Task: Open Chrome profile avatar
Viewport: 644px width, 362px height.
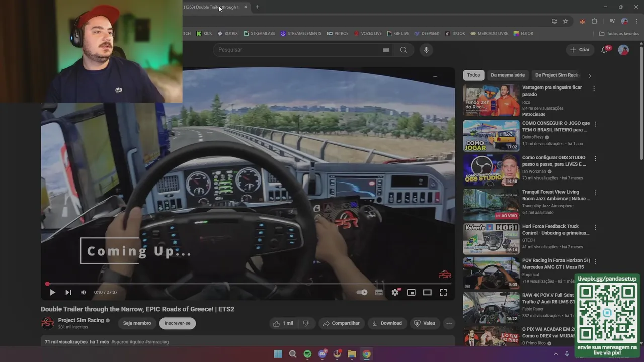Action: click(624, 21)
